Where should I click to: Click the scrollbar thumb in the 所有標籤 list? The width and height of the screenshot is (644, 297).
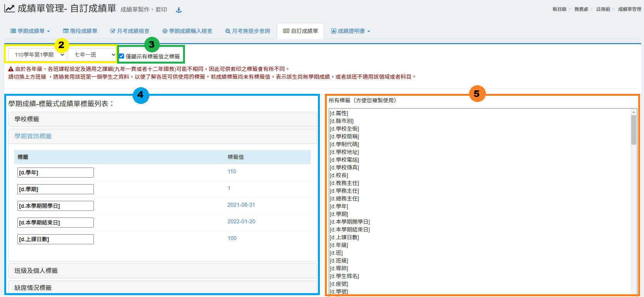click(634, 130)
